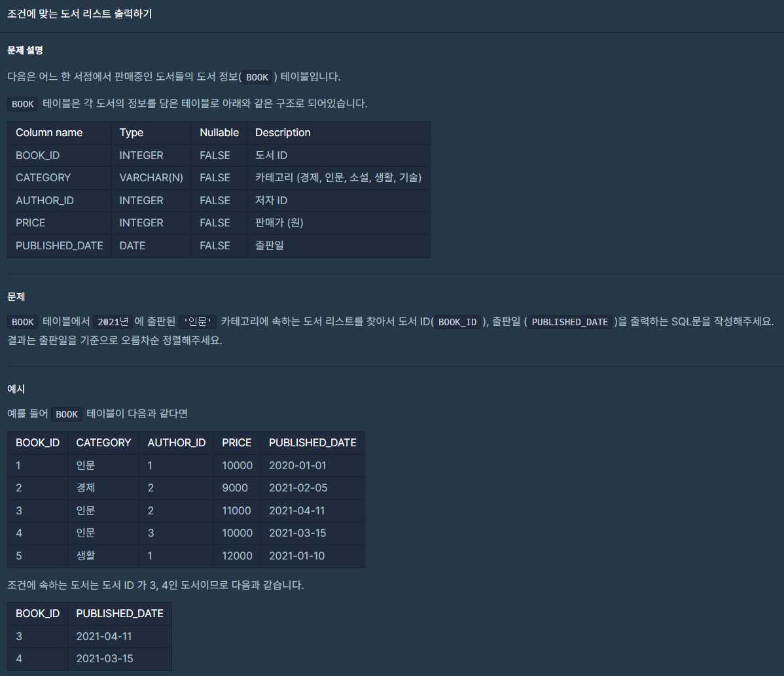784x676 pixels.
Task: Click the category list description cell with 경제, 인문
Action: coord(338,178)
